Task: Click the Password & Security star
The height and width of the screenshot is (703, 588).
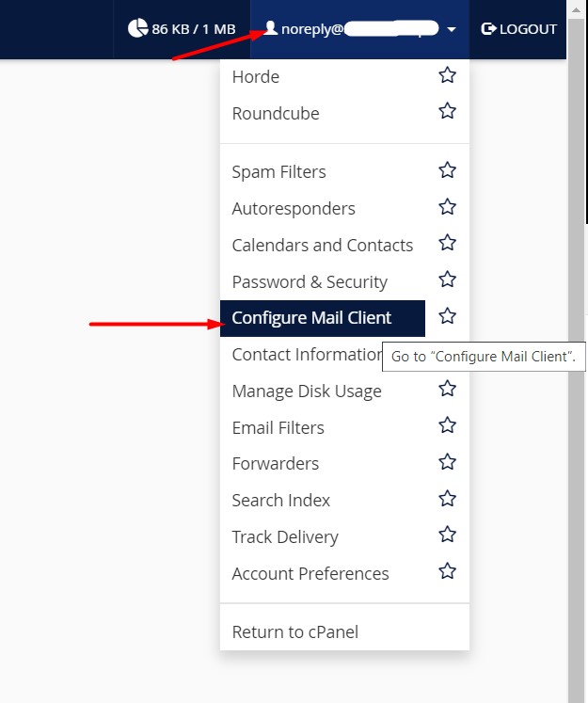Action: (x=447, y=280)
